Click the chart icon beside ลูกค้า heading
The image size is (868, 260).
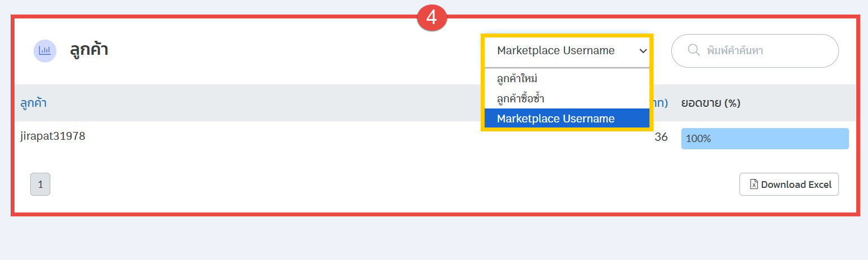click(x=45, y=51)
